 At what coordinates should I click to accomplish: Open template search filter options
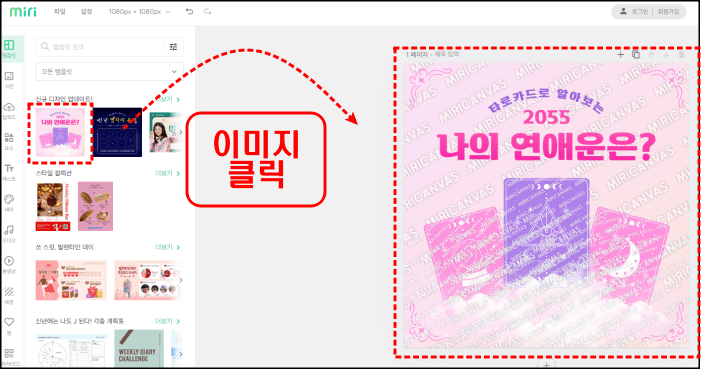tap(173, 47)
